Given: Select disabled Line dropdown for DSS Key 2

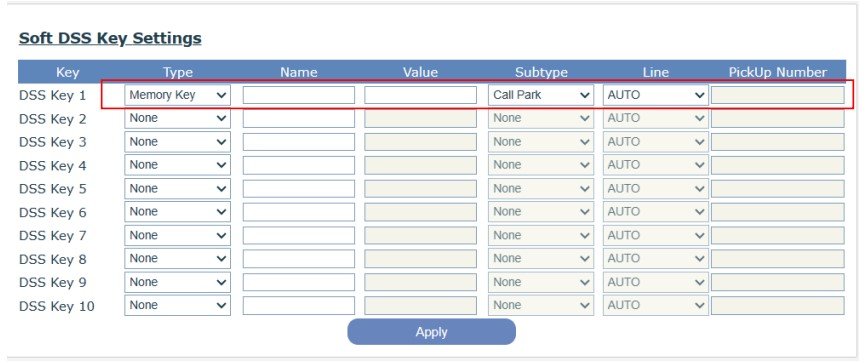Looking at the screenshot, I should [x=656, y=118].
